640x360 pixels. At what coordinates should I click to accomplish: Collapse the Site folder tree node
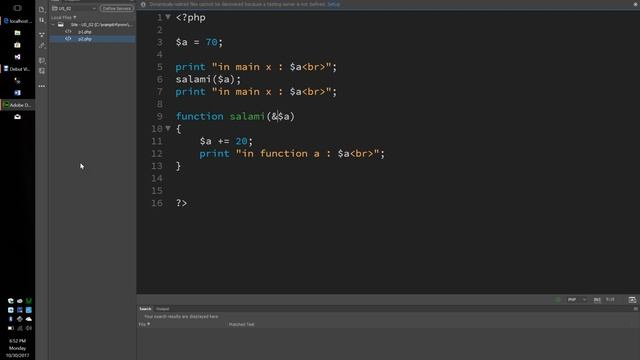tap(53, 24)
